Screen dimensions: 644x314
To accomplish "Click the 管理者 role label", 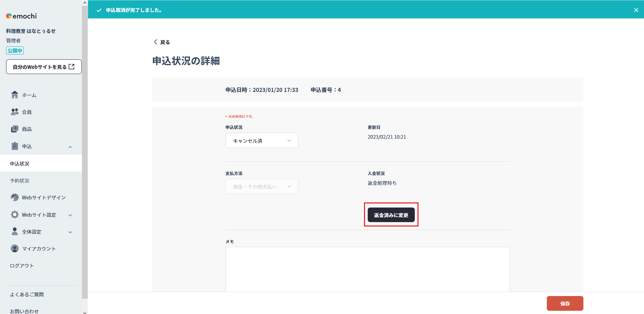I will click(x=13, y=41).
